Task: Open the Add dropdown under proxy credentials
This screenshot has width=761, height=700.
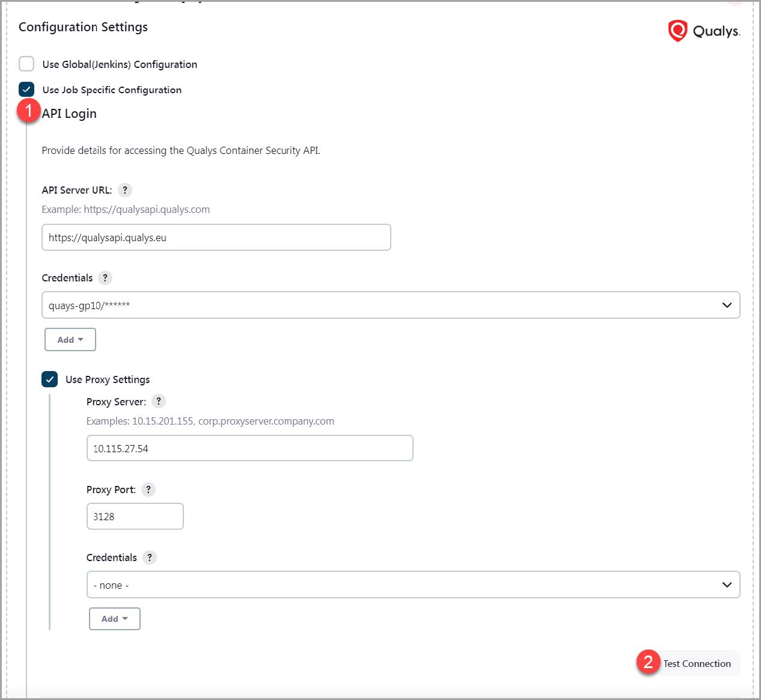Action: (x=114, y=618)
